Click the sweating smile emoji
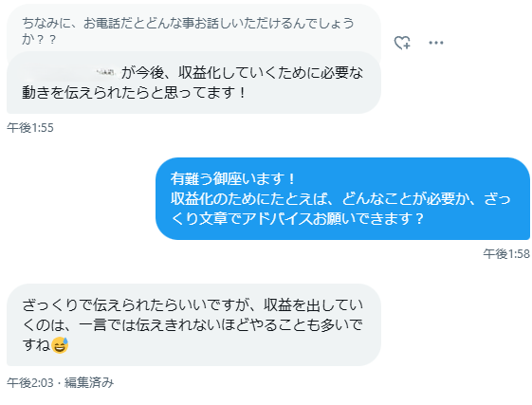532x405 pixels. tap(60, 345)
